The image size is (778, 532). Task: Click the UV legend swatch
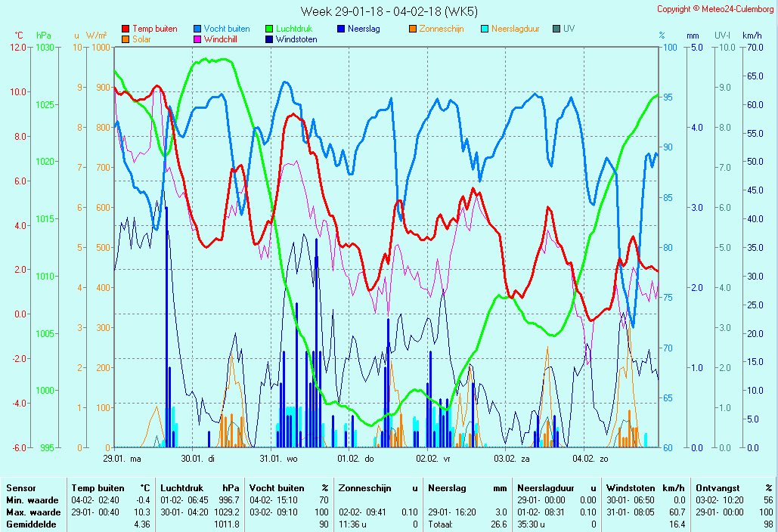[556, 29]
